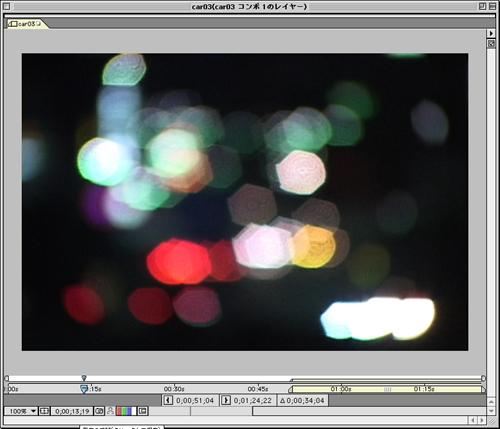Click the set In point button
The height and width of the screenshot is (429, 500).
click(168, 400)
